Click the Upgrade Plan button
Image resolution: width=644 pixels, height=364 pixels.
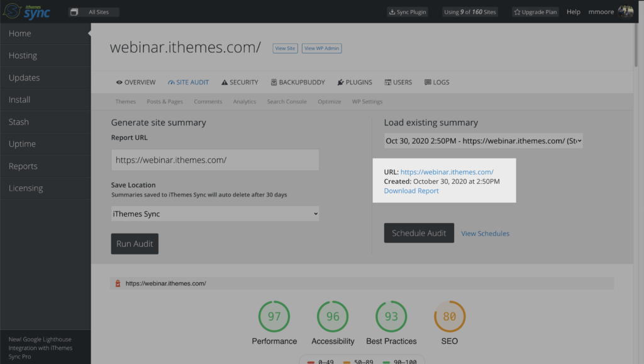pyautogui.click(x=535, y=12)
